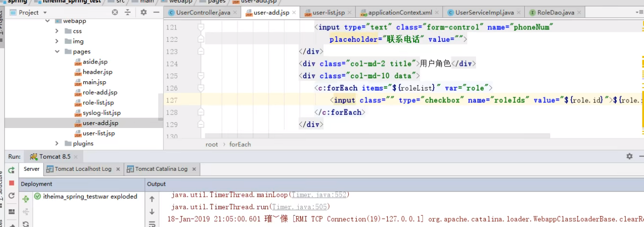Collapse the webapp folder
This screenshot has height=227, width=644.
pyautogui.click(x=48, y=21)
